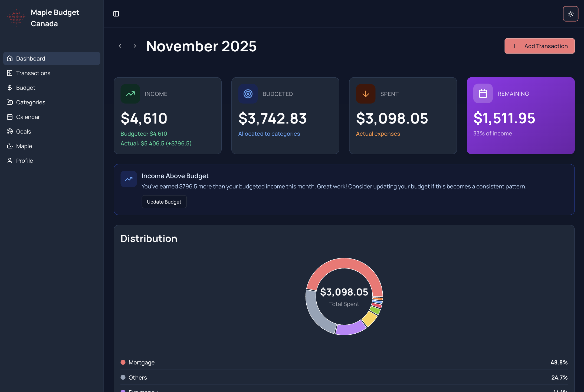Select the Goals target icon

pyautogui.click(x=10, y=131)
